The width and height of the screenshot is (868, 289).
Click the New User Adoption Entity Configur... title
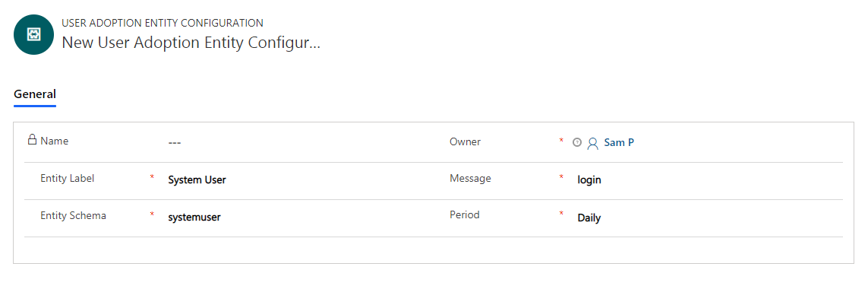[191, 43]
